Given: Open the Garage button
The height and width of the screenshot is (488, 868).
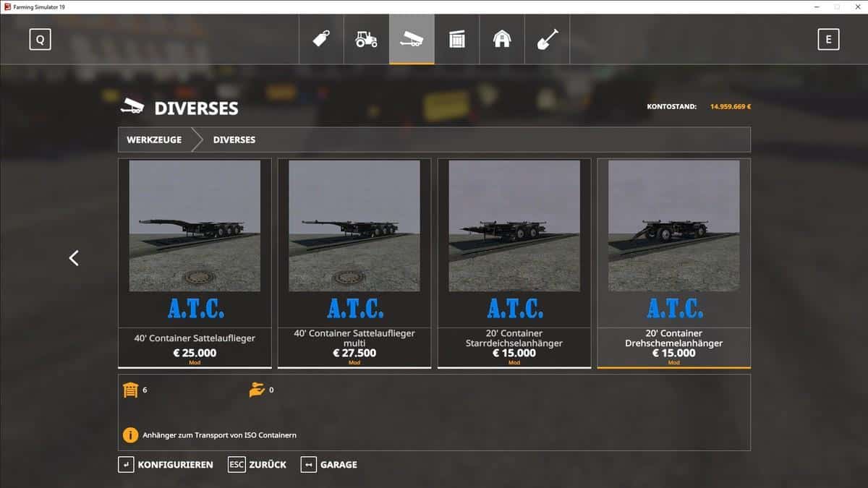Looking at the screenshot, I should pos(329,465).
